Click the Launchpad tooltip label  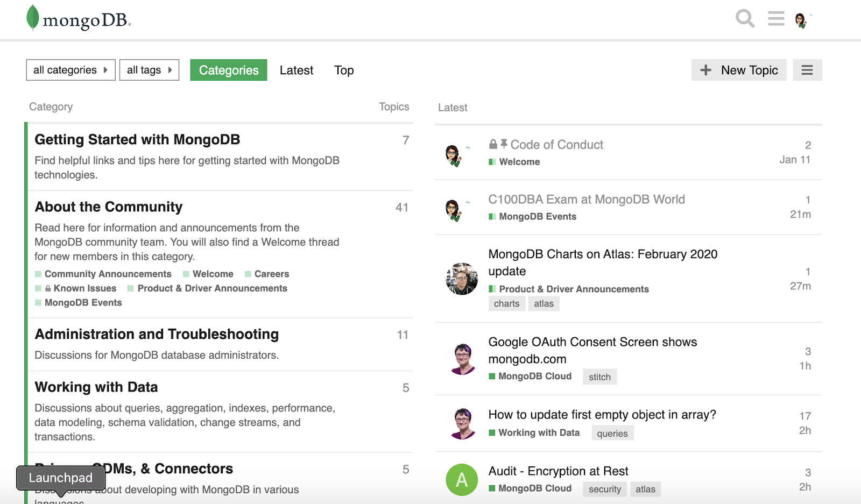61,478
